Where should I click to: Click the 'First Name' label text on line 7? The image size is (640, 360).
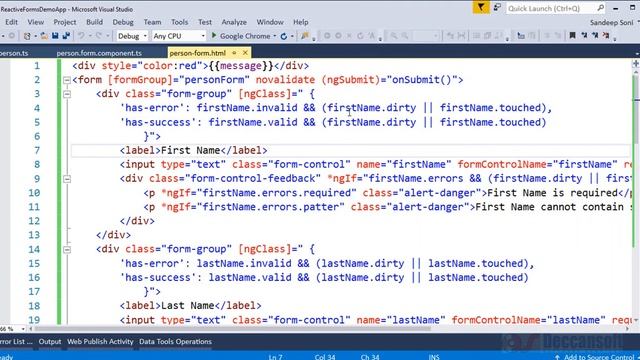click(191, 151)
